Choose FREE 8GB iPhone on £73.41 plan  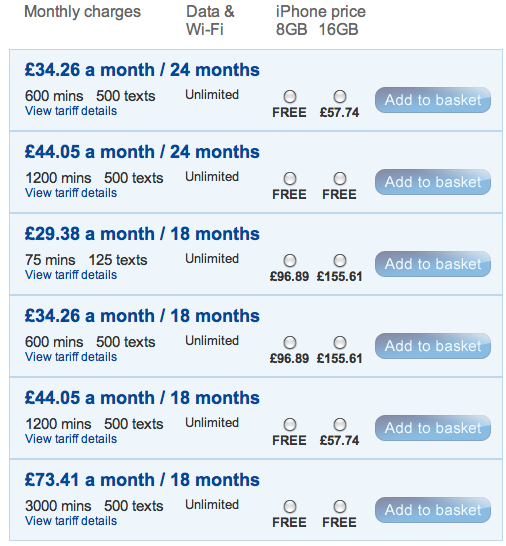289,507
